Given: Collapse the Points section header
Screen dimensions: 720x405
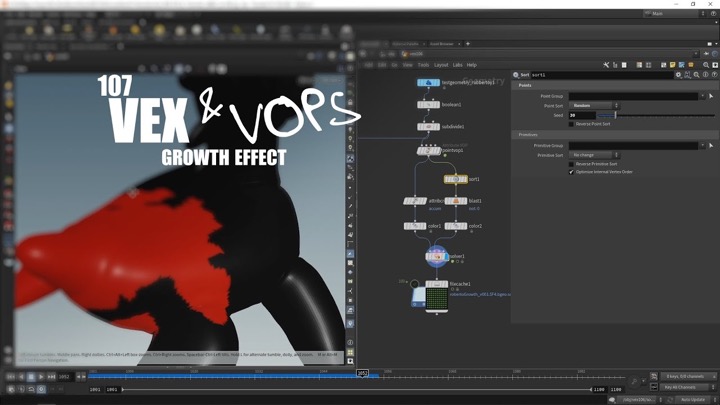Looking at the screenshot, I should tap(616, 85).
